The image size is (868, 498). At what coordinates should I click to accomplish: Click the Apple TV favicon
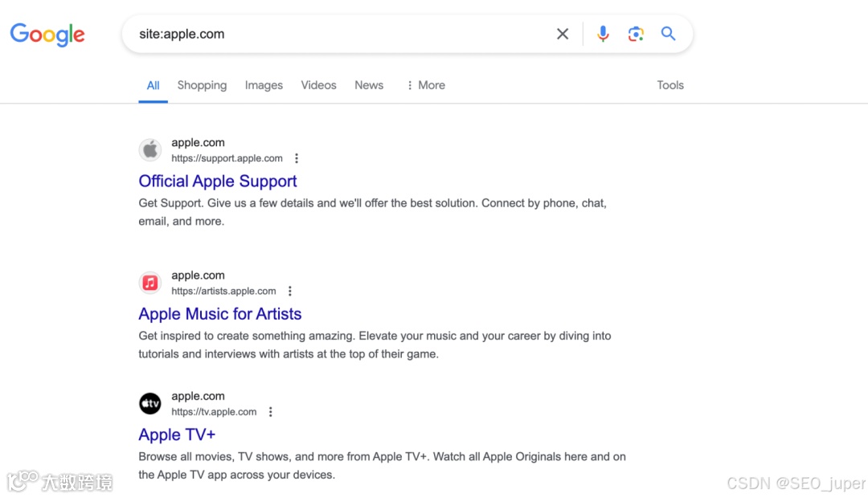point(150,403)
